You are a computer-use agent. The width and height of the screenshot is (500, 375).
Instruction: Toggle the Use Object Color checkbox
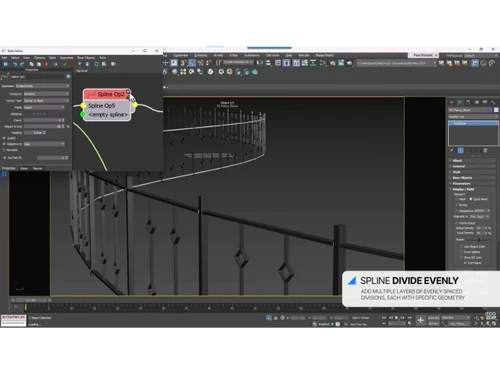point(461,247)
